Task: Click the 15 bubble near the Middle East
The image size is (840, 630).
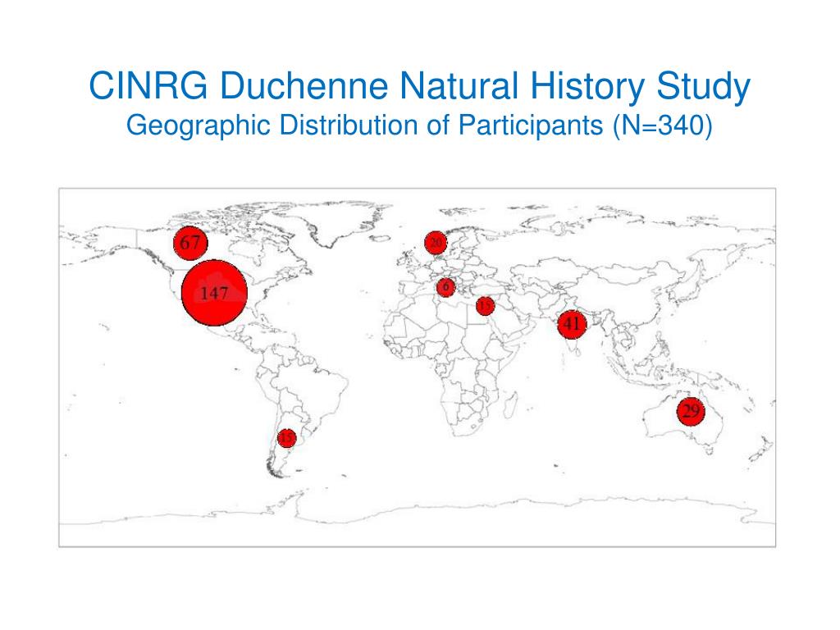Action: pyautogui.click(x=485, y=306)
